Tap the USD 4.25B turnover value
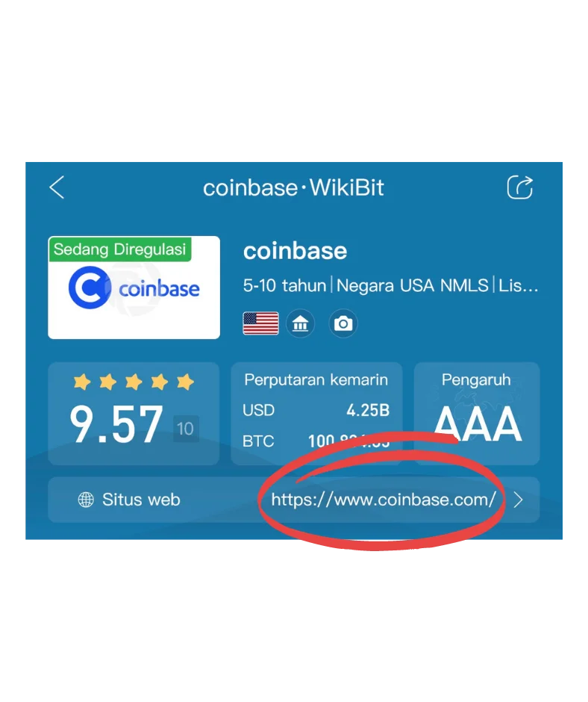The height and width of the screenshot is (702, 588). [368, 410]
